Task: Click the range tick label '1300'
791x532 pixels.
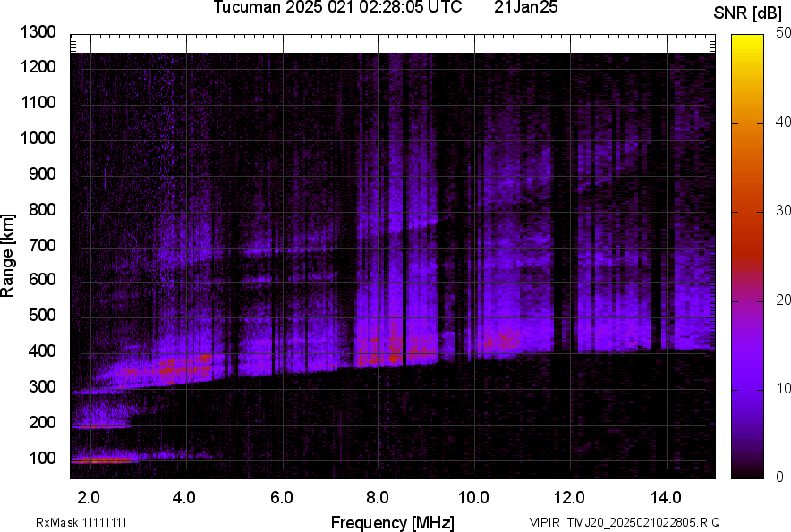Action: (38, 32)
